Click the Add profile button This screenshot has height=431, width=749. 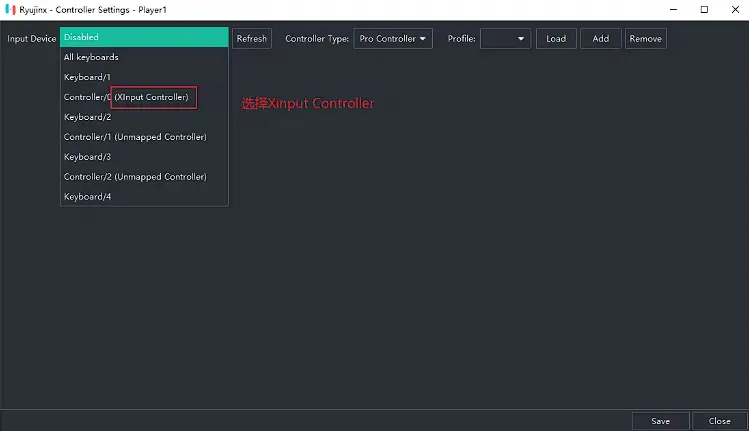pyautogui.click(x=600, y=39)
